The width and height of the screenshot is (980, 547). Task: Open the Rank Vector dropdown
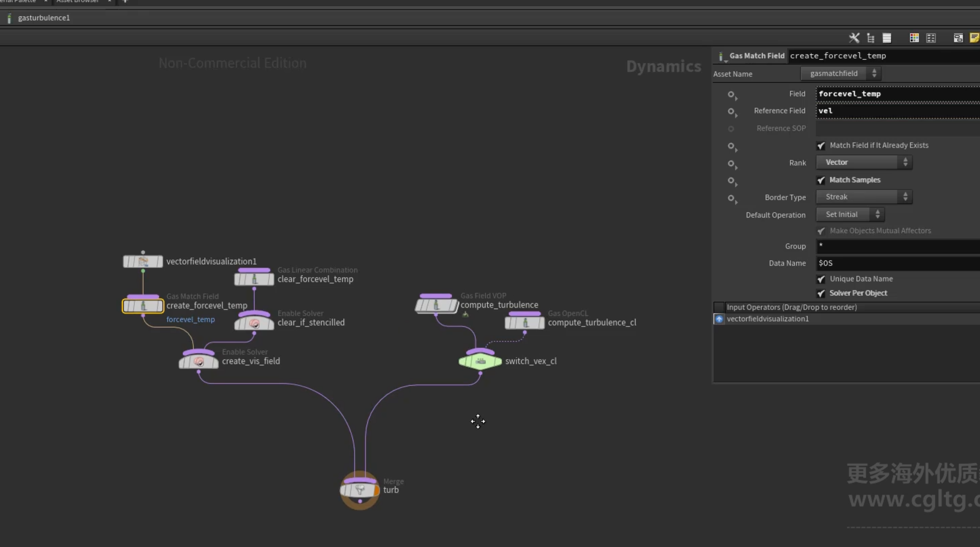click(864, 162)
